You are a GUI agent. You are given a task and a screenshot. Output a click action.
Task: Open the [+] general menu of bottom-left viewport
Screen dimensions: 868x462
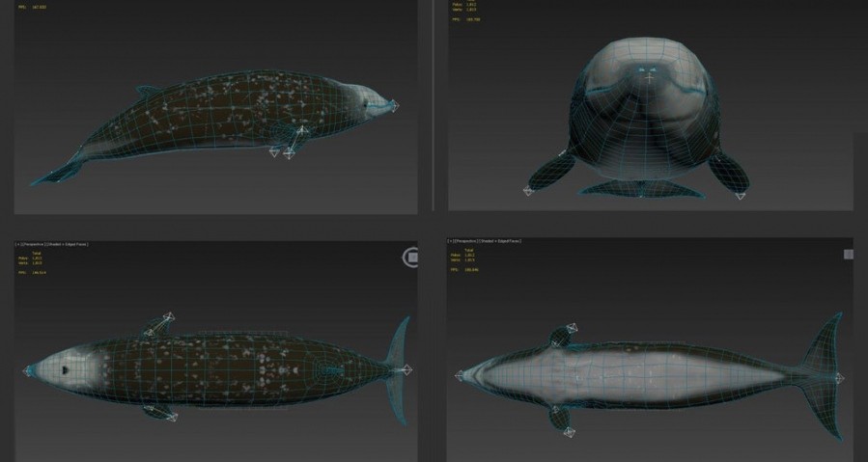17,244
